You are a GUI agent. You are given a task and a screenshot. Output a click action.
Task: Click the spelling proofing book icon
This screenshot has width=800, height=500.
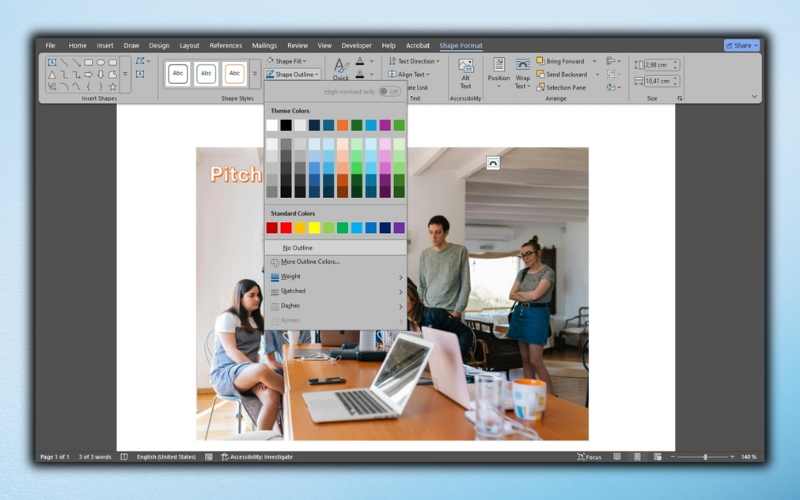click(124, 457)
